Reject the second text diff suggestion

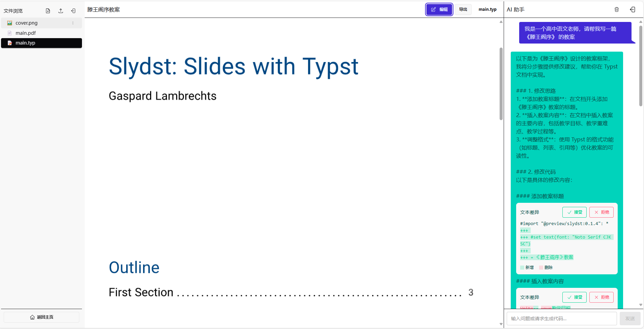pos(601,297)
